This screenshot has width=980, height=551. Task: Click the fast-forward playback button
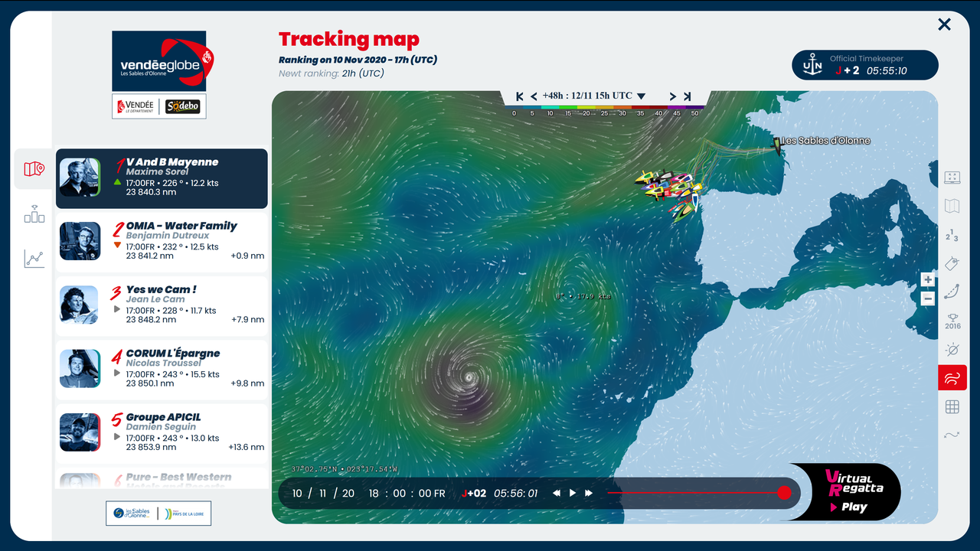tap(589, 494)
